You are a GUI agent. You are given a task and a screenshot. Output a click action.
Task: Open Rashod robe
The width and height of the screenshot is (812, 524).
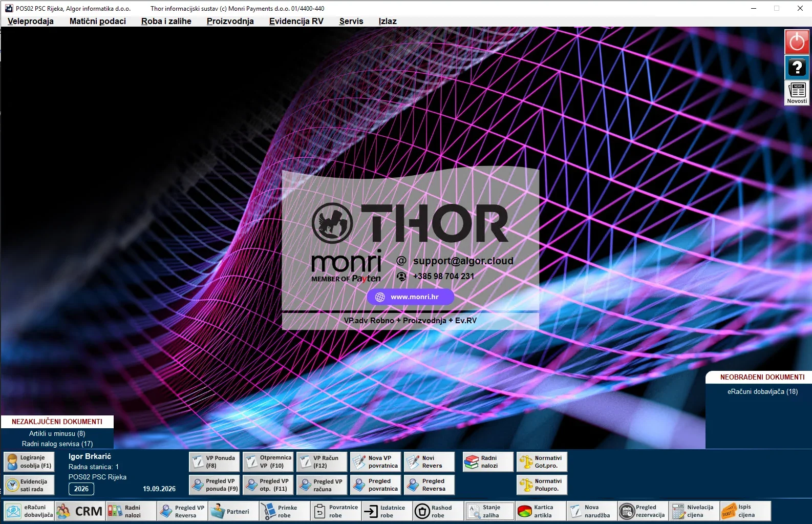[x=439, y=511]
